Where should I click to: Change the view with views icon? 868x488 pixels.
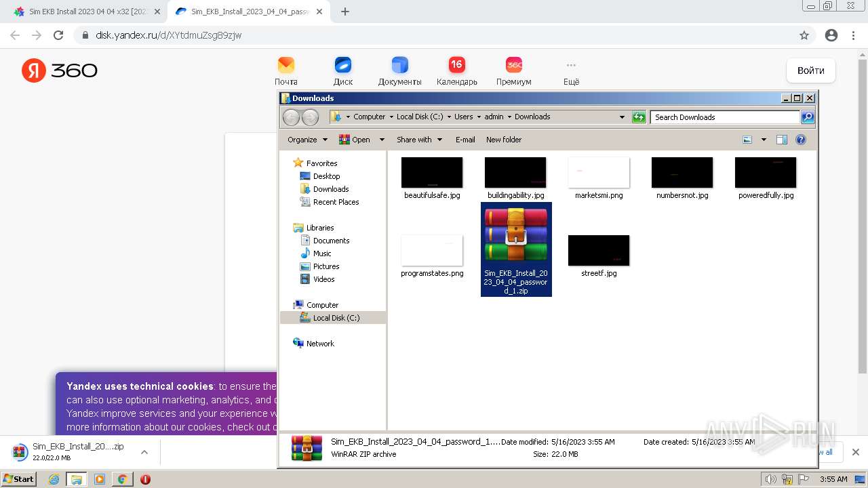pyautogui.click(x=747, y=140)
